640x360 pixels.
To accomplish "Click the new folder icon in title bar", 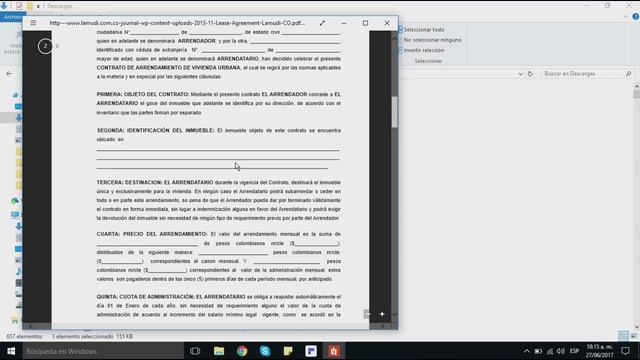I will (x=30, y=6).
